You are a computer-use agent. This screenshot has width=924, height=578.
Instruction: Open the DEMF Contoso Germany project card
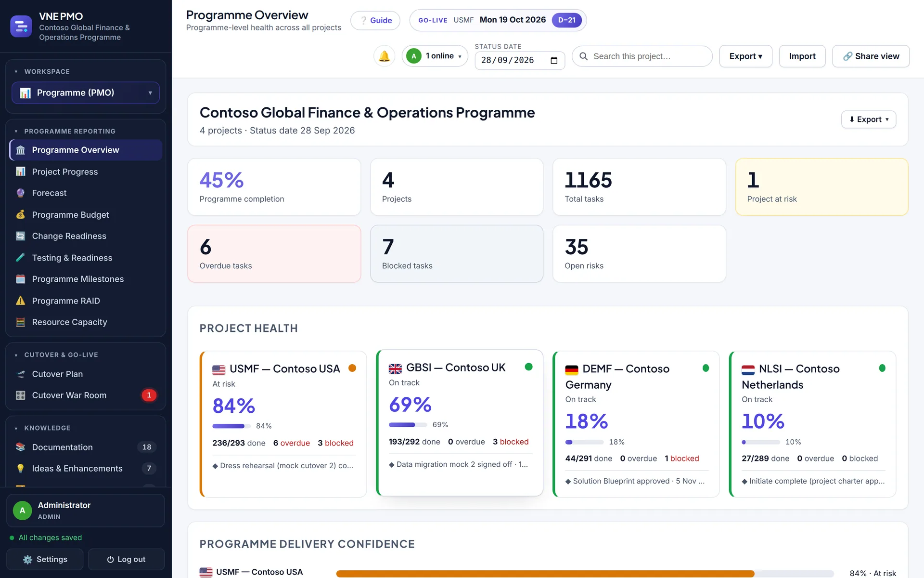[x=636, y=424]
